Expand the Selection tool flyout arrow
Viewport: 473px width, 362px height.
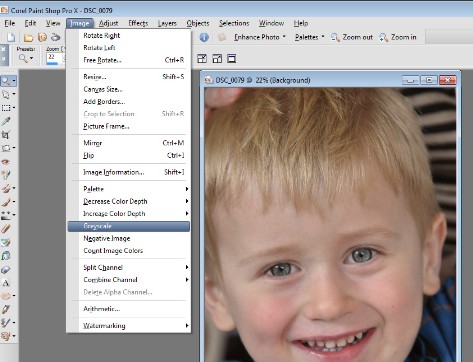(x=14, y=108)
